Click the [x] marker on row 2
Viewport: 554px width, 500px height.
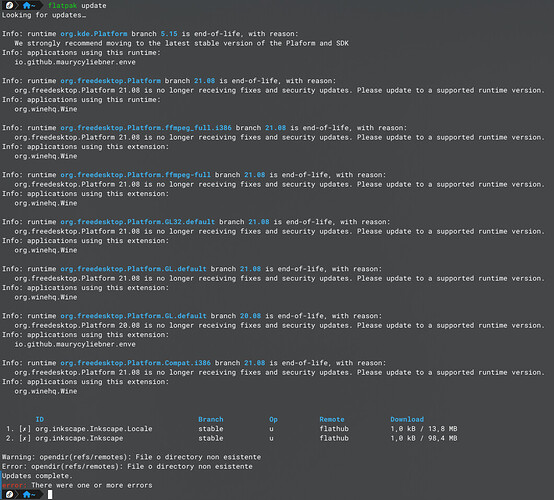(x=25, y=438)
